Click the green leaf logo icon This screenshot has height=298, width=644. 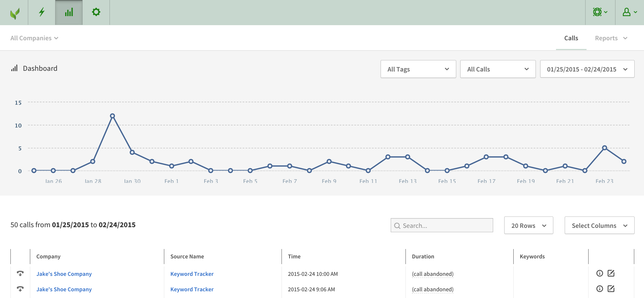pyautogui.click(x=14, y=13)
